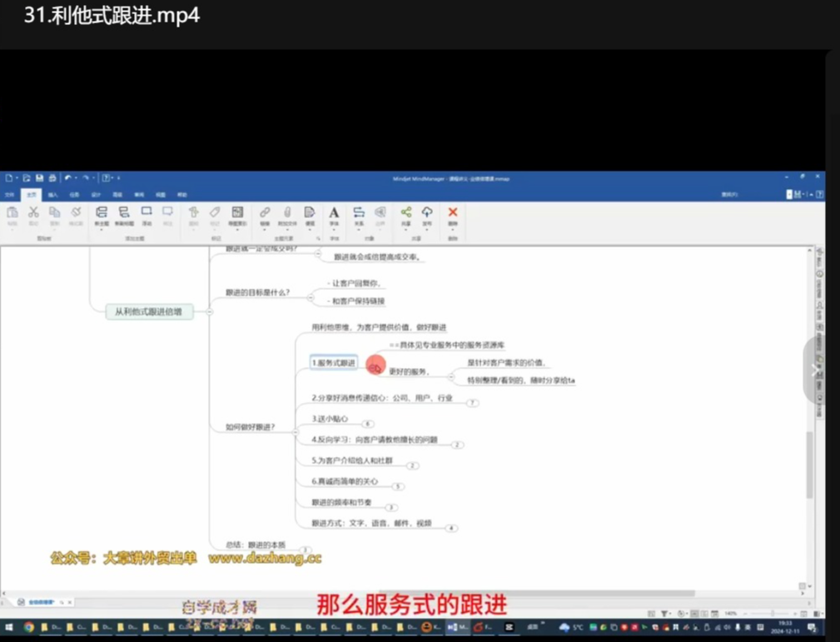840x642 pixels.
Task: Save the map via Quick Access save icon
Action: [x=38, y=177]
